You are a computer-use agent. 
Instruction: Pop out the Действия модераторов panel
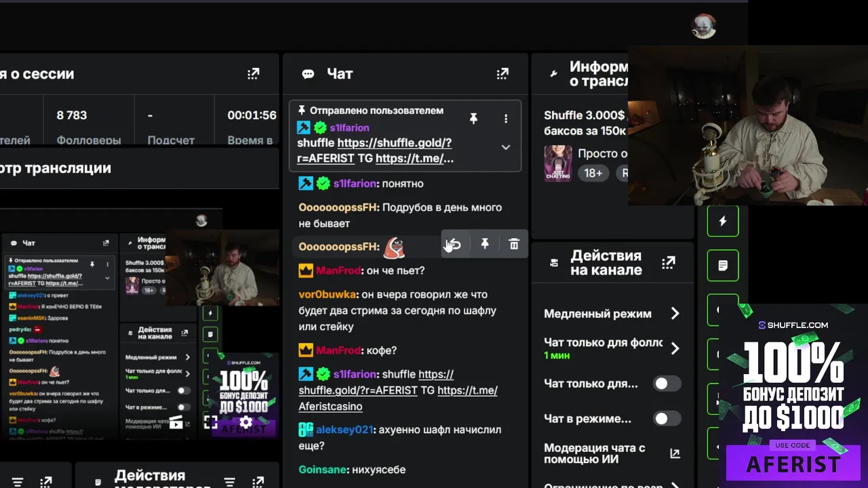tap(258, 483)
